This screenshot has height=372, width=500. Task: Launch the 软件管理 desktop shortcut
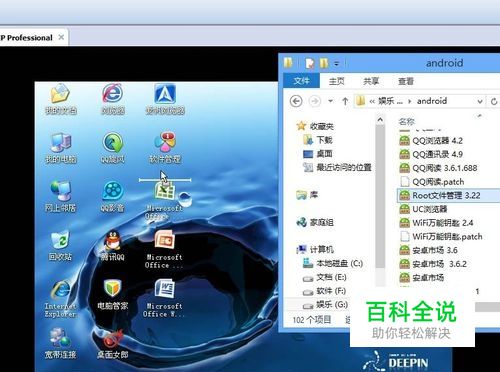165,148
